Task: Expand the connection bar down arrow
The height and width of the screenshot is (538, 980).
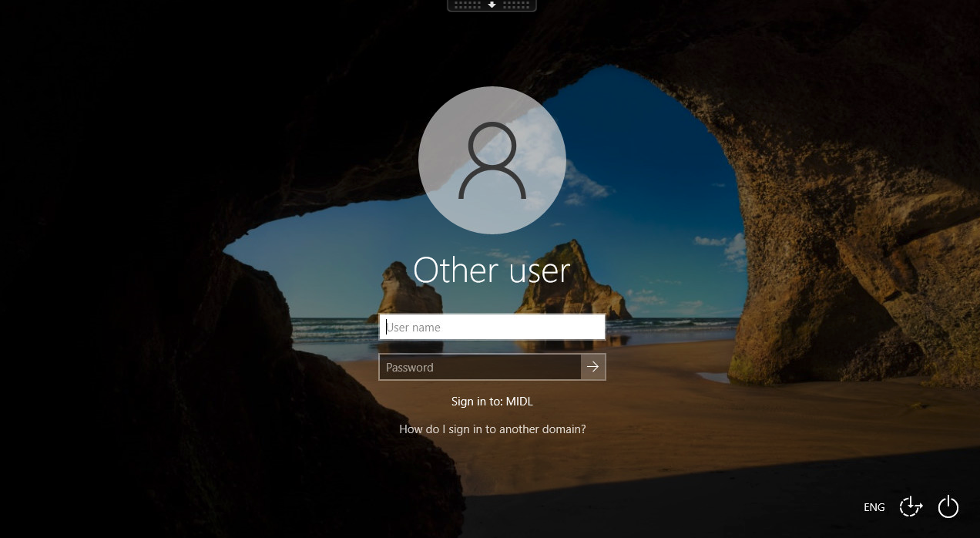Action: (492, 5)
